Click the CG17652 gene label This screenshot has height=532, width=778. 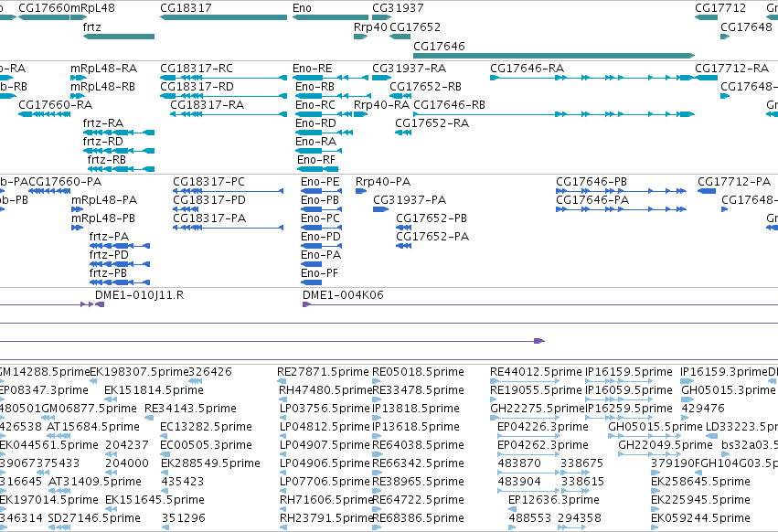click(x=415, y=27)
